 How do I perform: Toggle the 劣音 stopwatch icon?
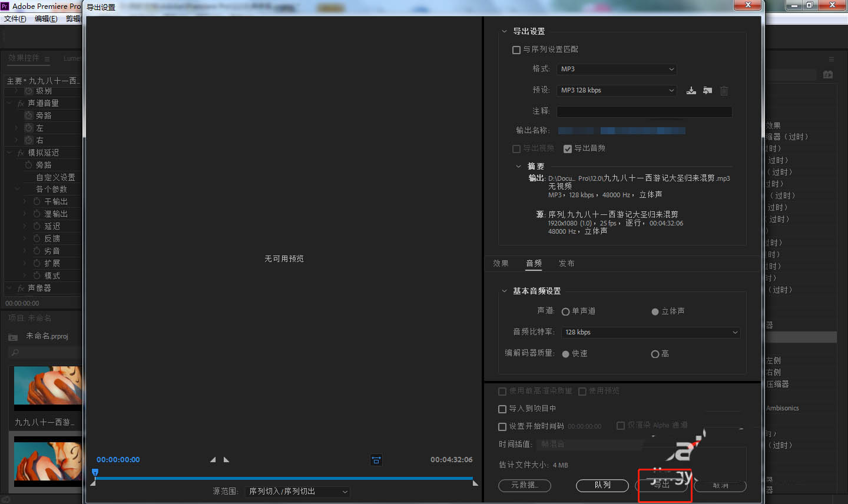tap(37, 251)
